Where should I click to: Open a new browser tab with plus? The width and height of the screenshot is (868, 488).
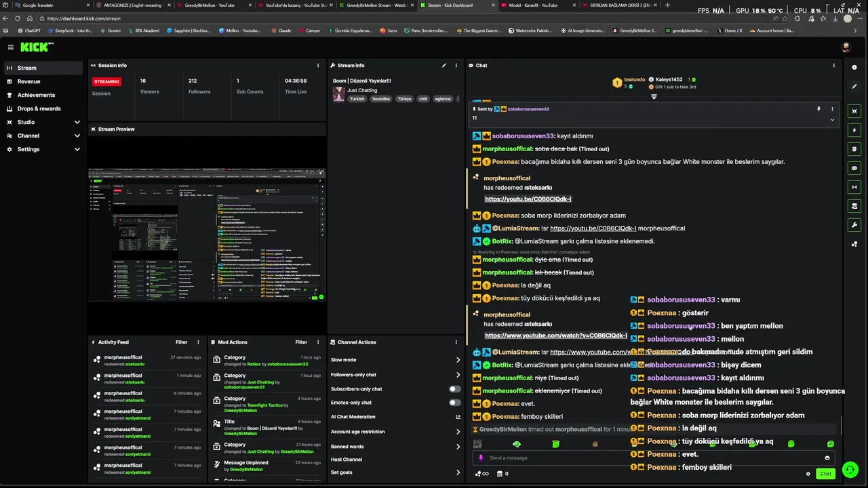tap(667, 5)
